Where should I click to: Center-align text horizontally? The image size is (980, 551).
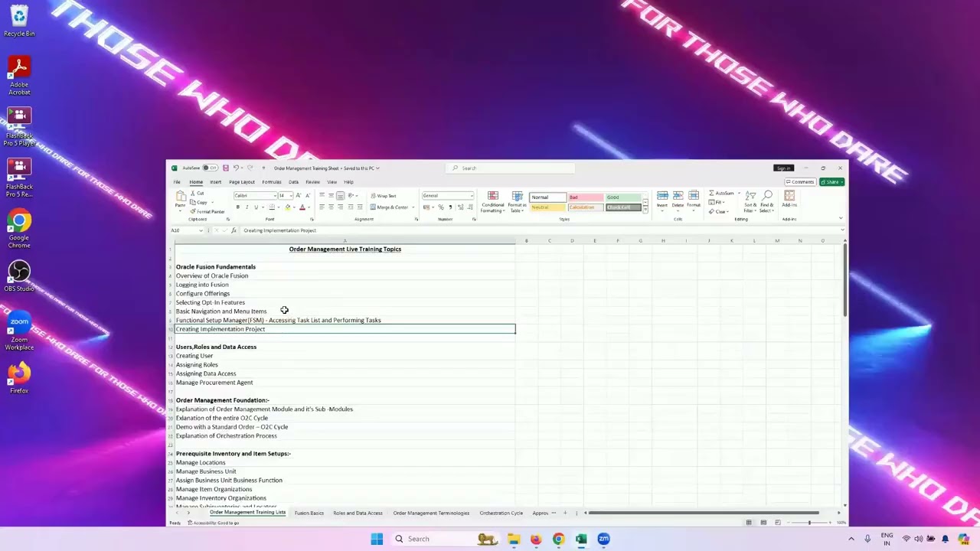coord(331,207)
